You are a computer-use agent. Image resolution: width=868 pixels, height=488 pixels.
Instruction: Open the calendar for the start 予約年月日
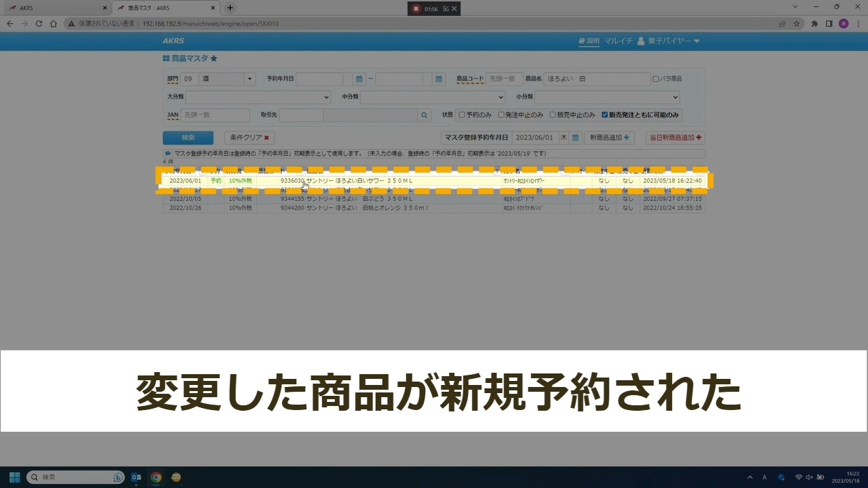click(359, 79)
